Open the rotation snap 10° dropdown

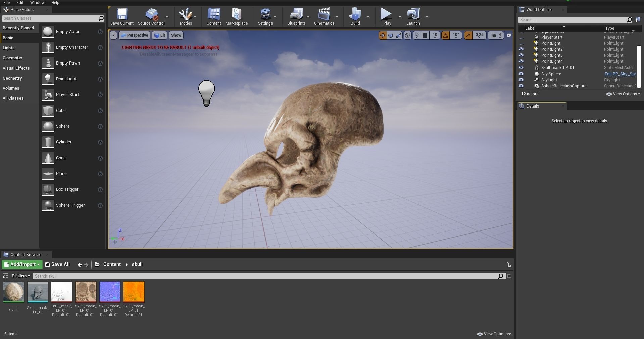[x=456, y=35]
